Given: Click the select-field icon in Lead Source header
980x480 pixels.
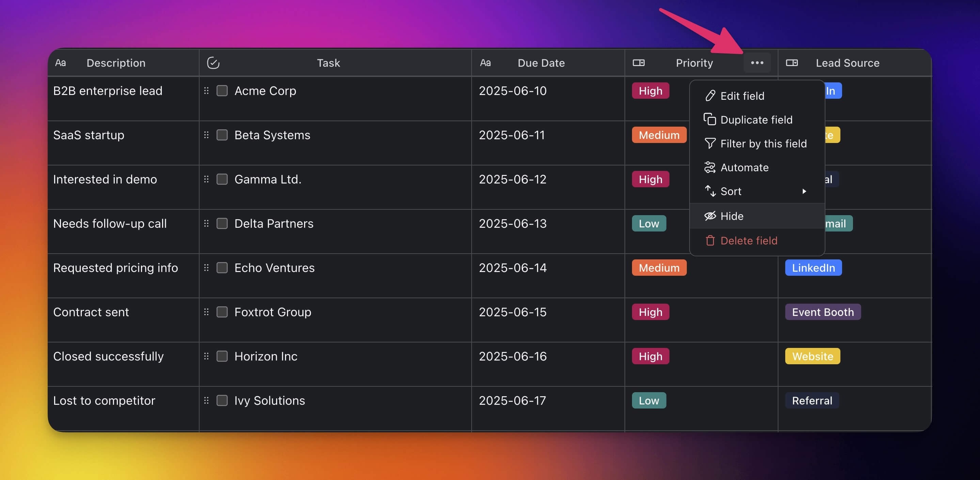Looking at the screenshot, I should click(x=792, y=63).
